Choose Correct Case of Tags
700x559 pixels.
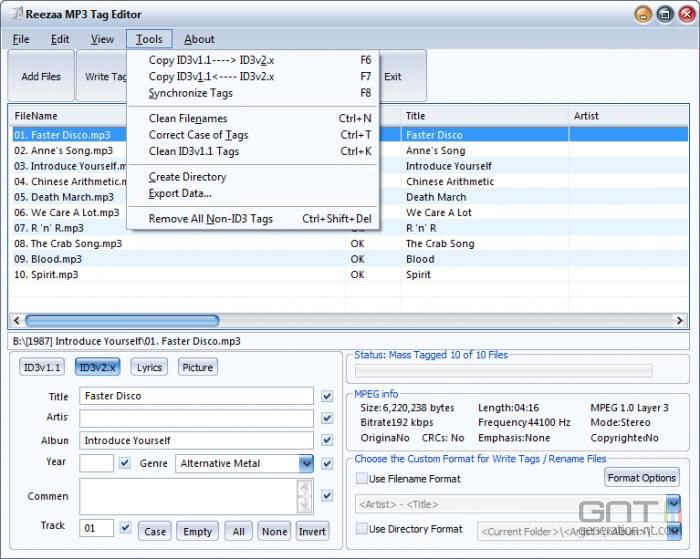(x=254, y=135)
